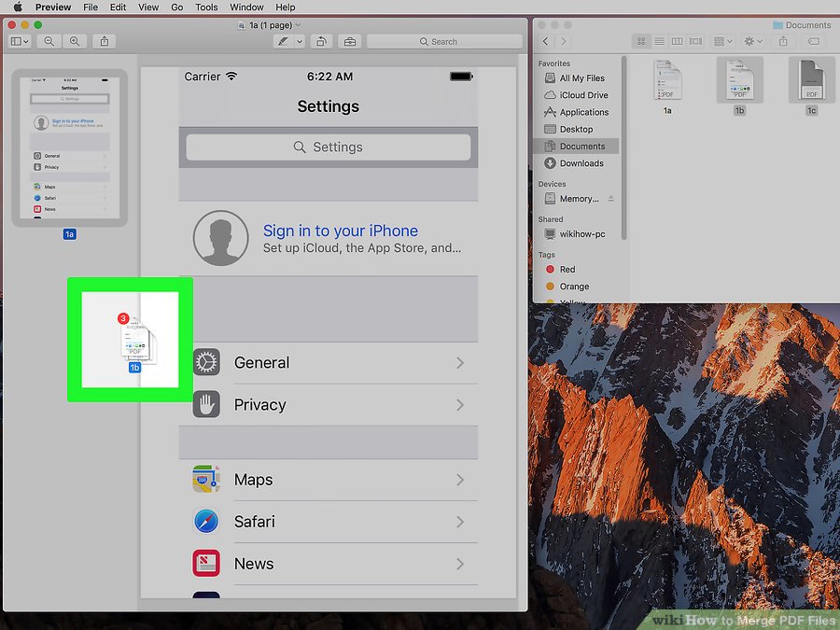Open the View menu
Screen dimensions: 840x630
click(148, 7)
